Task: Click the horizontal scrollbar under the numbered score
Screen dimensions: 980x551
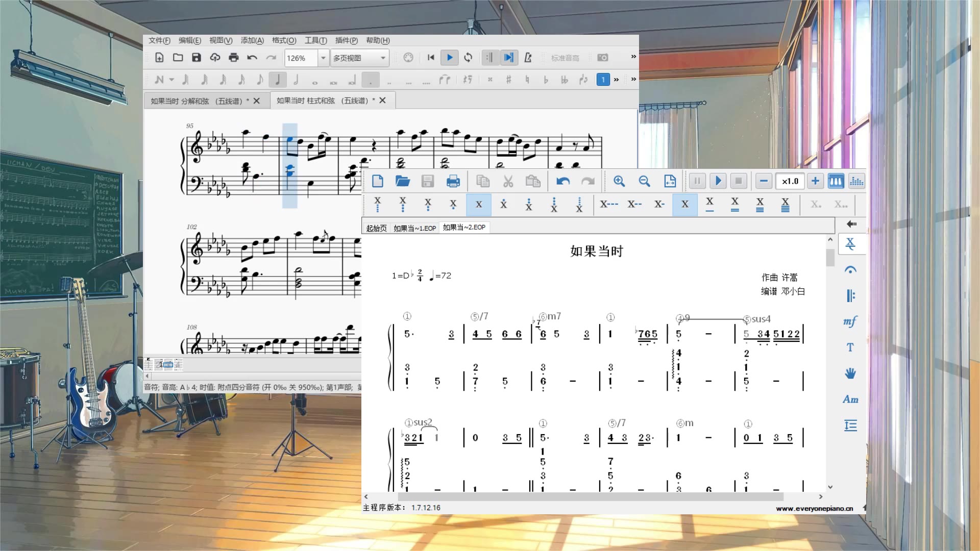Action: (x=590, y=496)
